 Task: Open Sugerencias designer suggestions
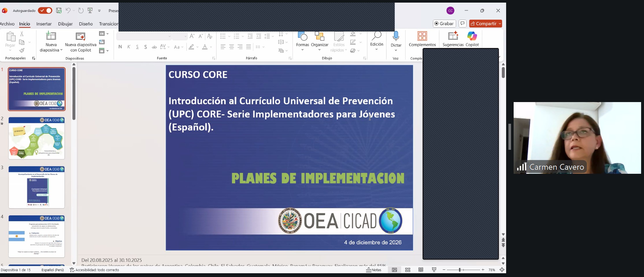[453, 37]
